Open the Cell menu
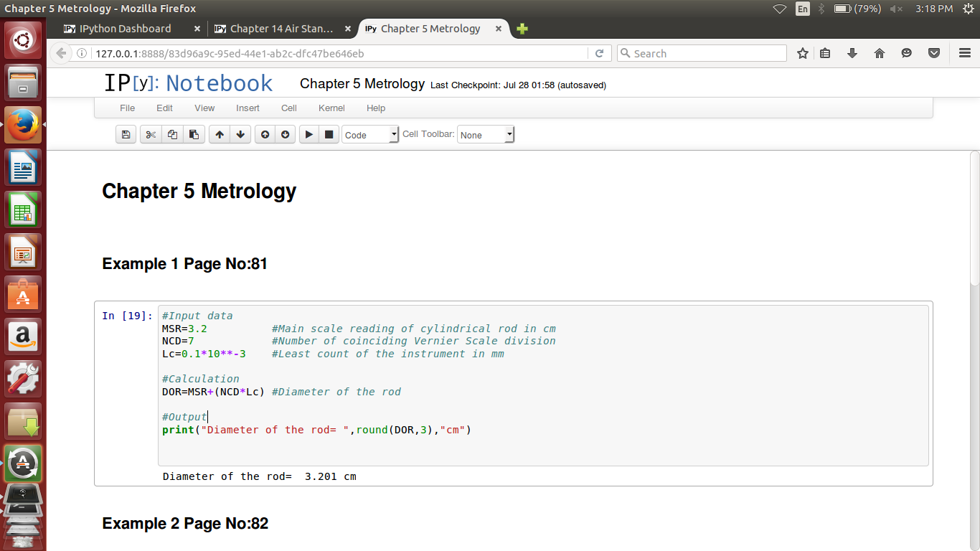 tap(289, 108)
